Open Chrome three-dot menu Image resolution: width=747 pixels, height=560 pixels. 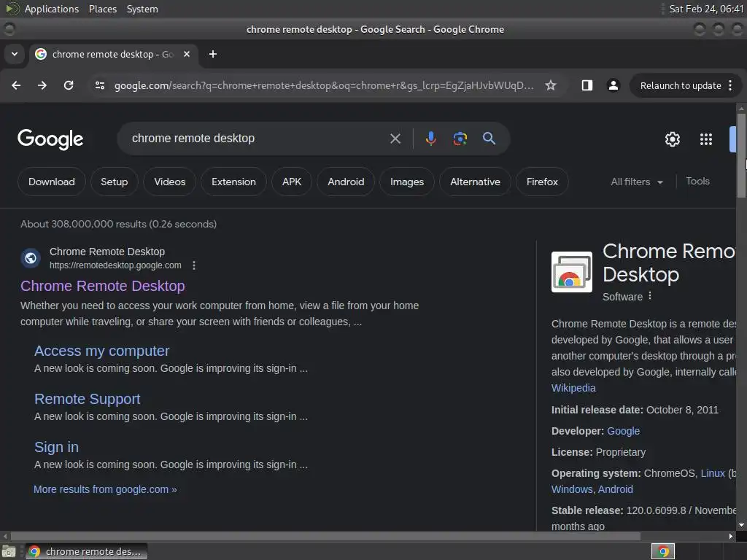[730, 85]
